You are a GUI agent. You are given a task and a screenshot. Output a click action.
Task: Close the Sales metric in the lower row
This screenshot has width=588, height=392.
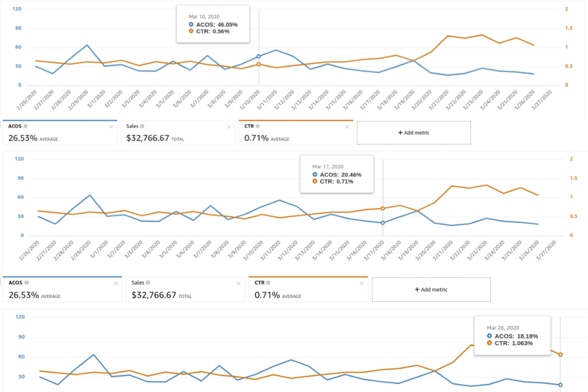point(238,284)
